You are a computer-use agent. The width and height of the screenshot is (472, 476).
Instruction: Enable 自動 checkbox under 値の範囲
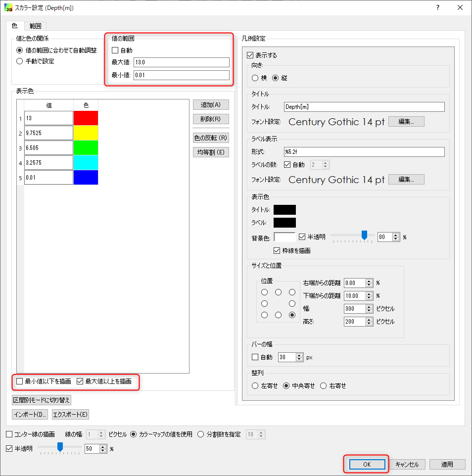(115, 50)
